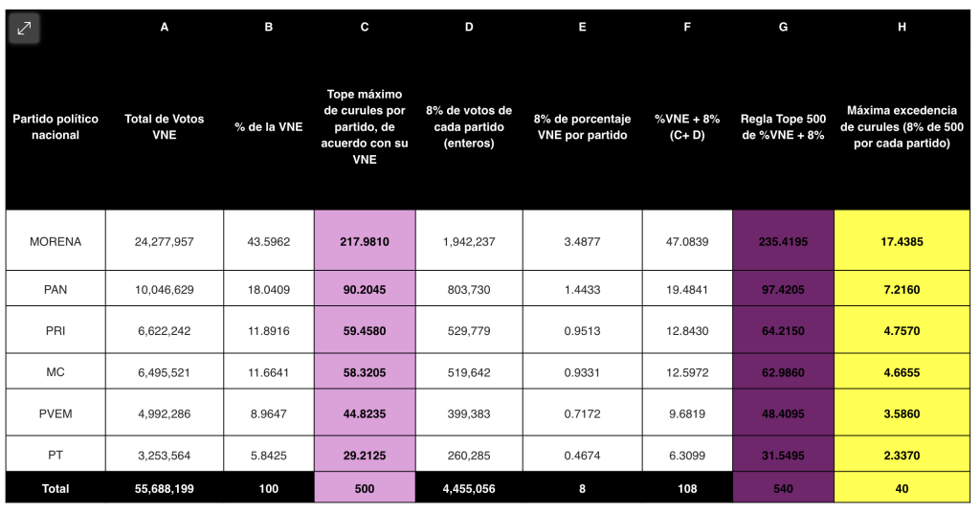Click the yellow total cell showing 40

(x=902, y=489)
